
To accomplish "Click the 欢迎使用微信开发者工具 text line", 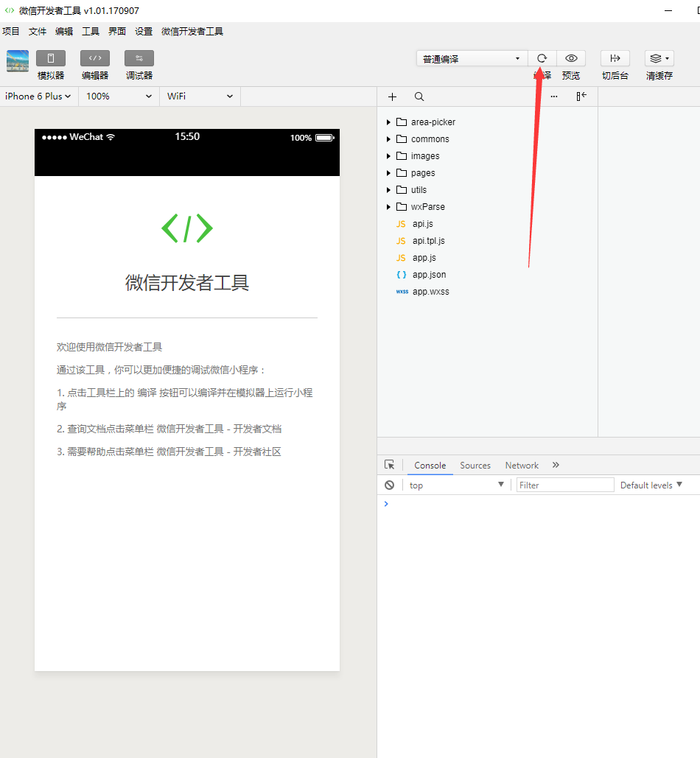I will pyautogui.click(x=109, y=347).
